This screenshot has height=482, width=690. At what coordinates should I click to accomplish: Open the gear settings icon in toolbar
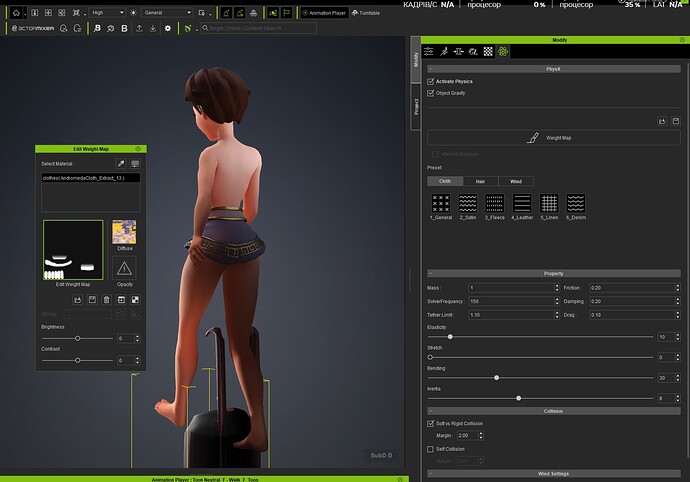click(x=168, y=28)
